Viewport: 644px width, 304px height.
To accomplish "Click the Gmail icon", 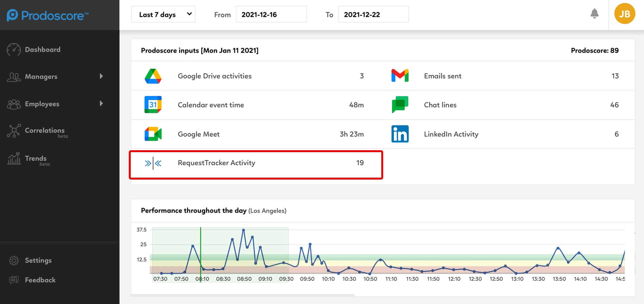I will coord(400,76).
